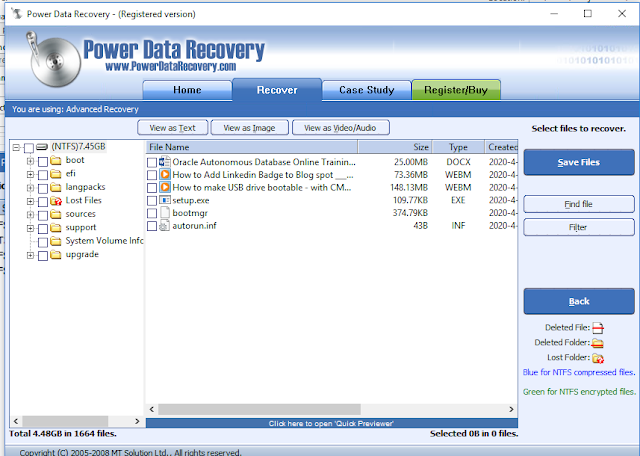The image size is (640, 456).
Task: Open the Filter button
Action: [579, 227]
